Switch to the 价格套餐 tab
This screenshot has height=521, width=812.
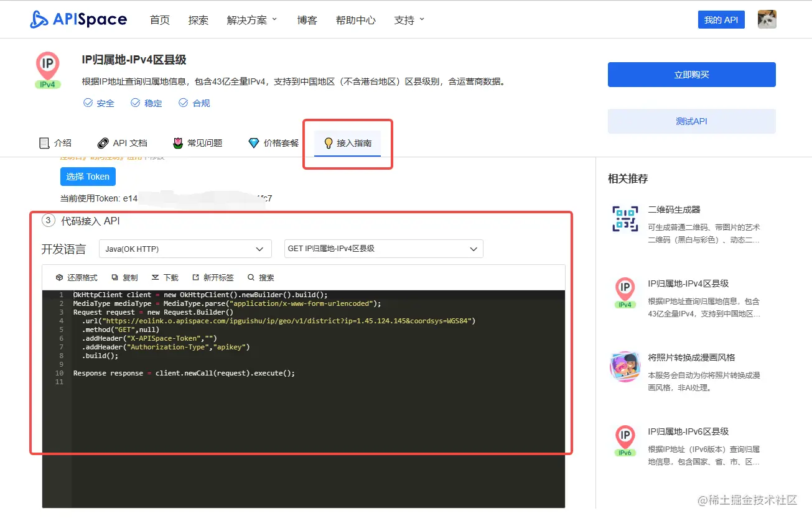tap(273, 143)
